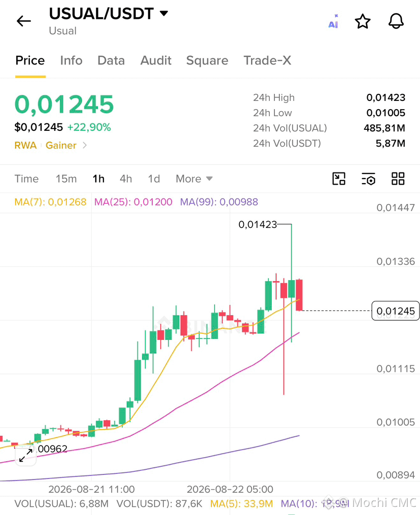The height and width of the screenshot is (515, 420).
Task: Tap the Gainer tag
Action: pos(61,145)
